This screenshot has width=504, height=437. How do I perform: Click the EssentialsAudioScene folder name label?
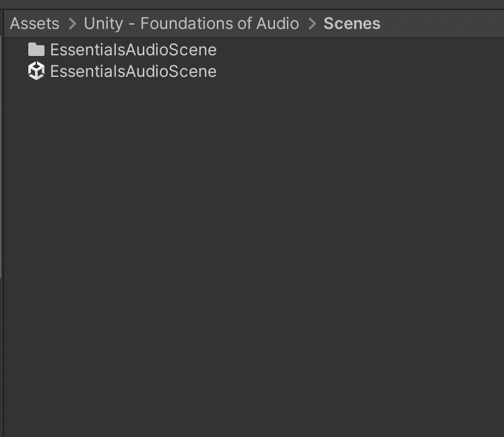click(x=133, y=50)
